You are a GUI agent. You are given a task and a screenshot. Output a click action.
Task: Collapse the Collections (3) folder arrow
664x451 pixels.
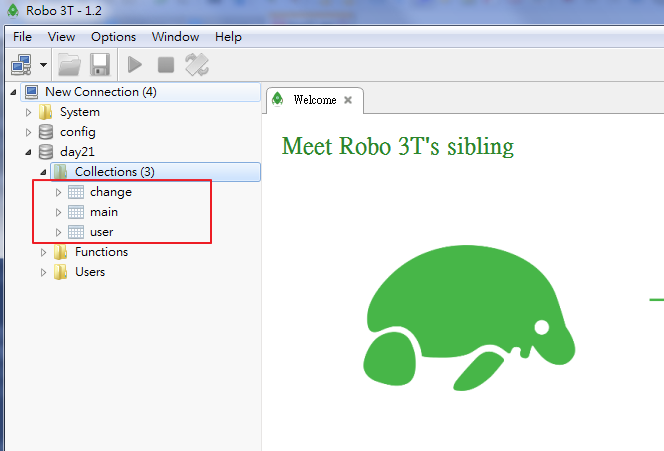[x=43, y=172]
